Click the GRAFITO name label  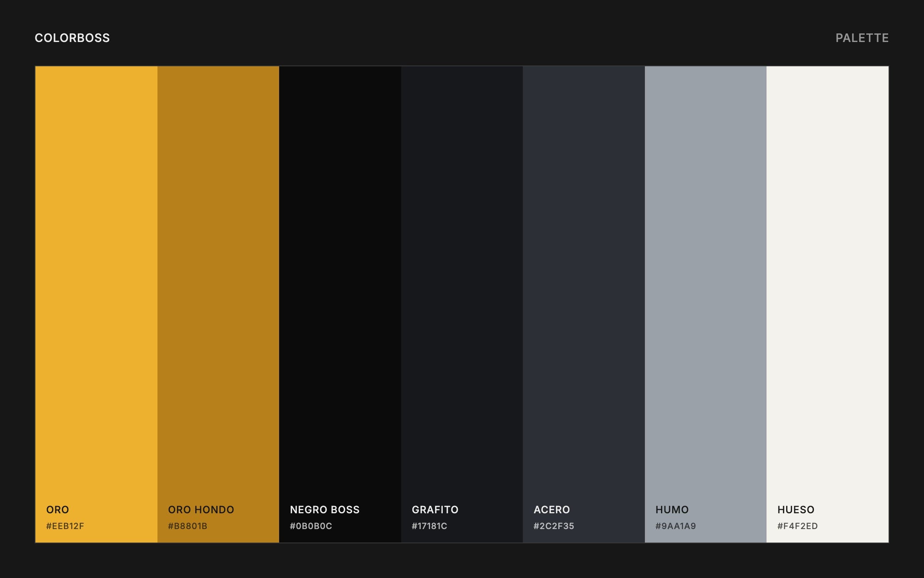click(435, 510)
